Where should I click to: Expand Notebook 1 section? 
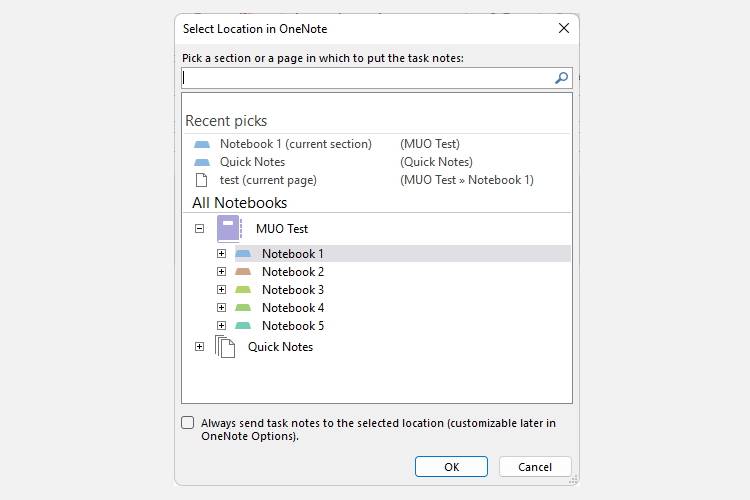click(x=221, y=254)
